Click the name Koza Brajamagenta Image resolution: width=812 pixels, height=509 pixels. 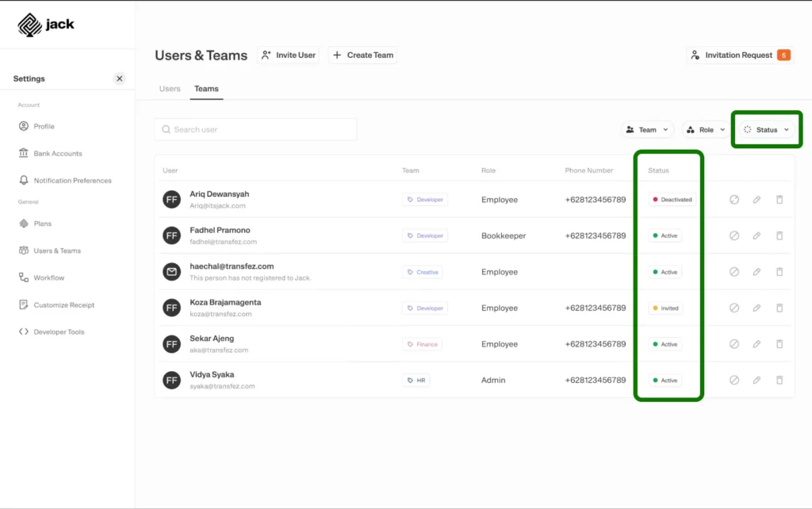point(225,302)
